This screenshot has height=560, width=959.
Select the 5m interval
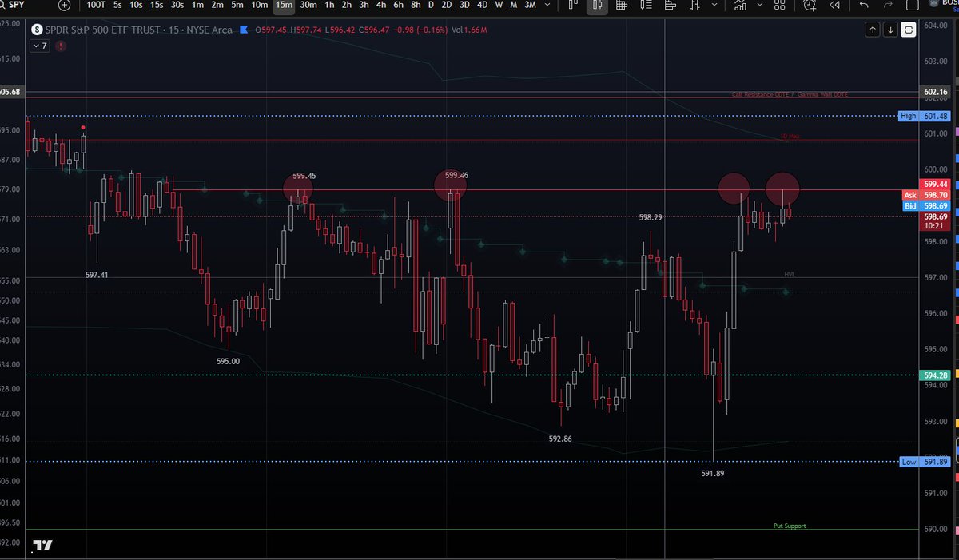click(236, 6)
